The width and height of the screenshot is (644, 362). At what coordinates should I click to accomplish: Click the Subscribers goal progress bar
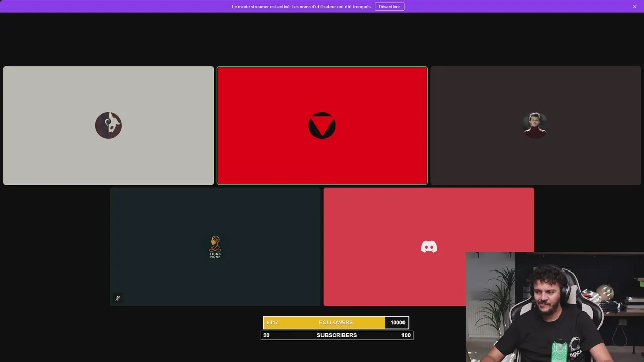[337, 335]
